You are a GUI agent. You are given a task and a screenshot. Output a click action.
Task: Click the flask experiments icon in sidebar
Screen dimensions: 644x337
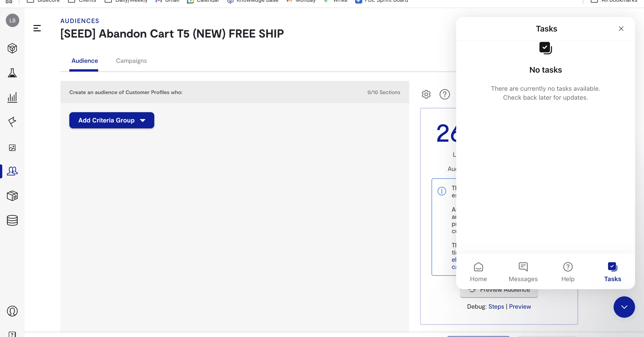pyautogui.click(x=12, y=73)
